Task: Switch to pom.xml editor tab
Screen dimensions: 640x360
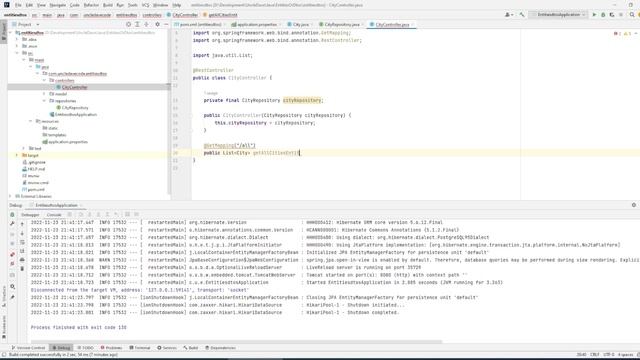Action: (x=200, y=24)
